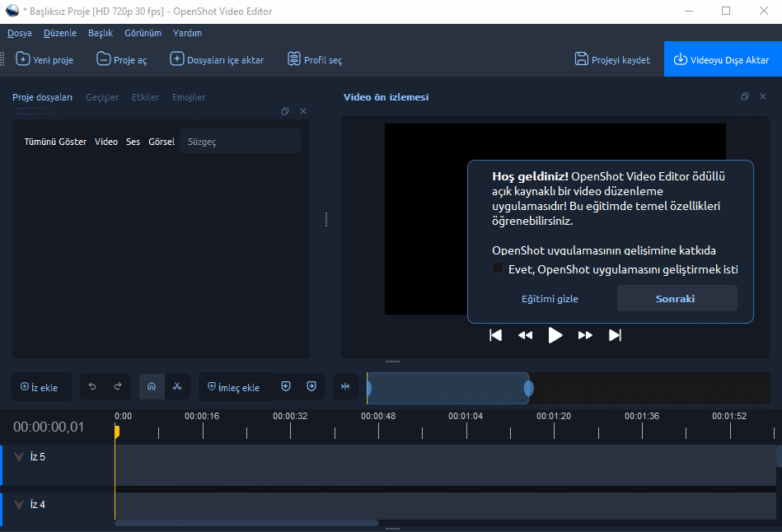782x532 pixels.
Task: Jump to end of video preview
Action: coord(615,335)
